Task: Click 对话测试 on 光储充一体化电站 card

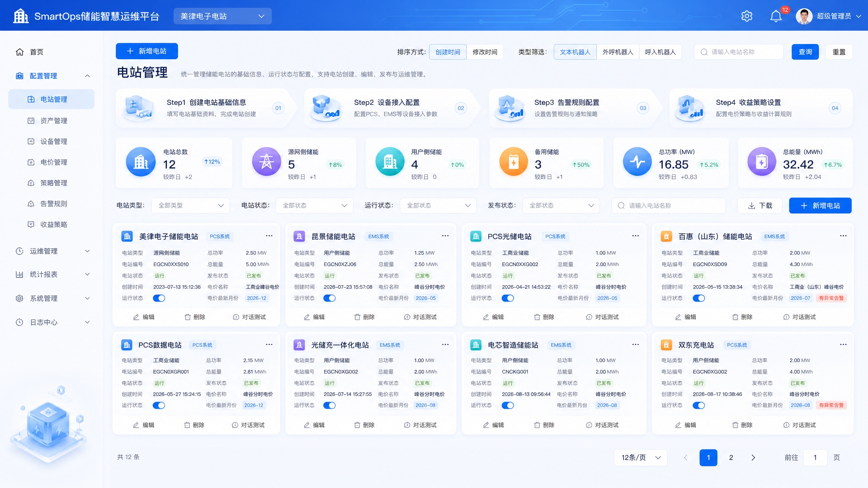Action: pyautogui.click(x=420, y=425)
